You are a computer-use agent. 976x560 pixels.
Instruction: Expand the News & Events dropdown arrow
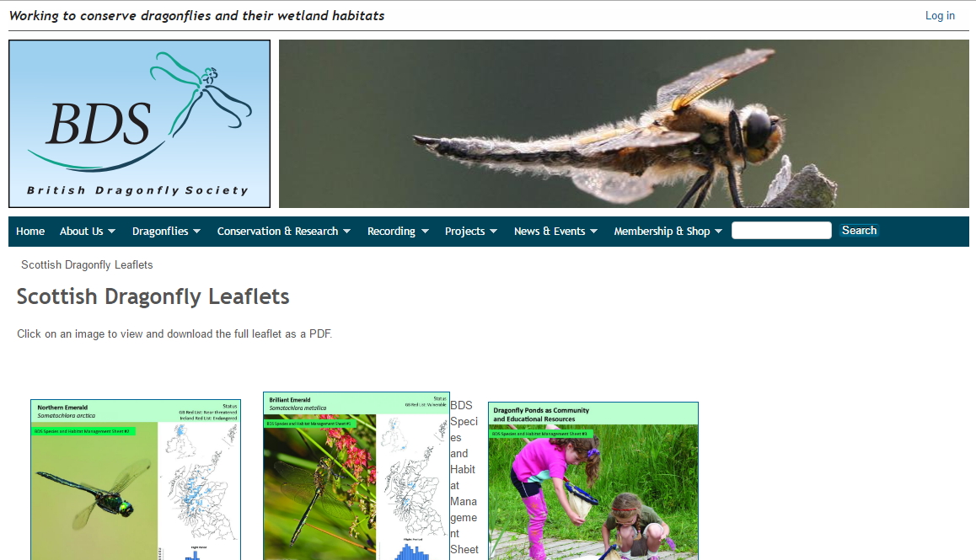pos(594,232)
